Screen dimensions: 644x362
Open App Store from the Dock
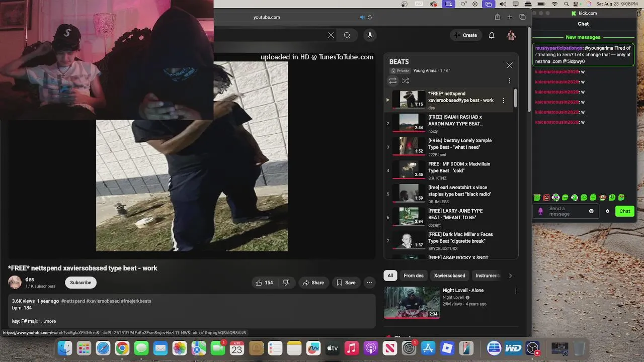tap(428, 348)
